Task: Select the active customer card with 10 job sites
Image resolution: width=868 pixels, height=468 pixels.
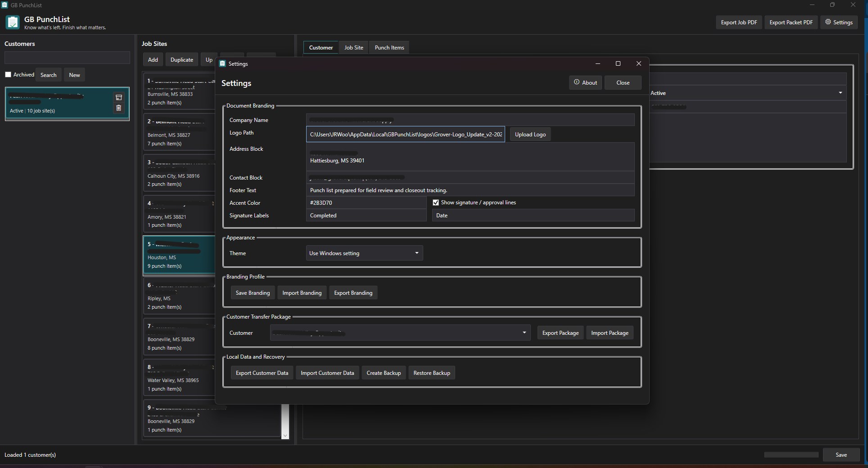Action: coord(67,104)
